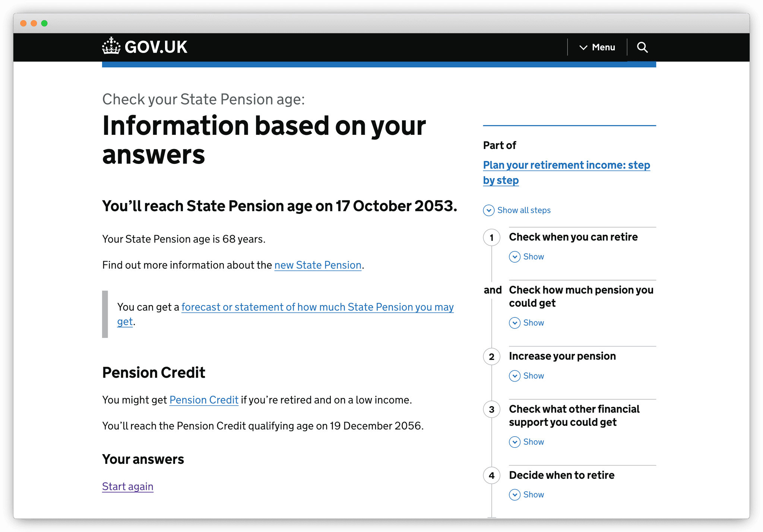Expand the Decide when to retire step
The image size is (763, 532).
click(x=526, y=495)
